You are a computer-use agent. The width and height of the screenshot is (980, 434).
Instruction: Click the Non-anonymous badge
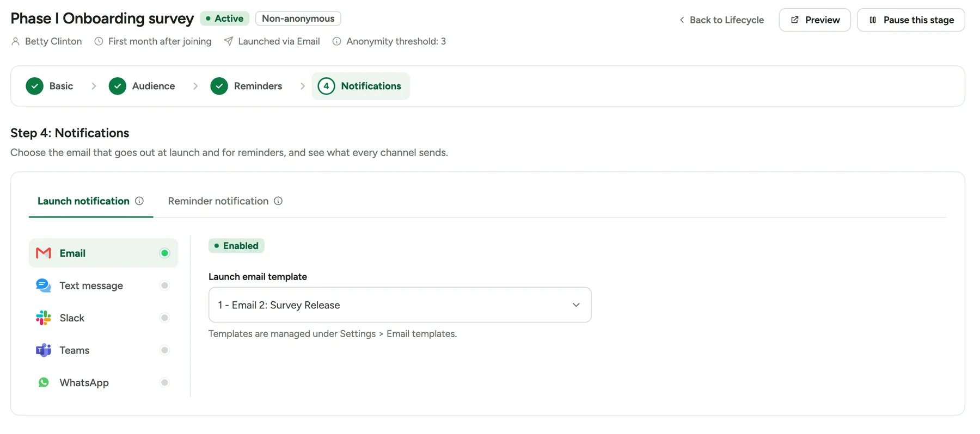(x=298, y=18)
